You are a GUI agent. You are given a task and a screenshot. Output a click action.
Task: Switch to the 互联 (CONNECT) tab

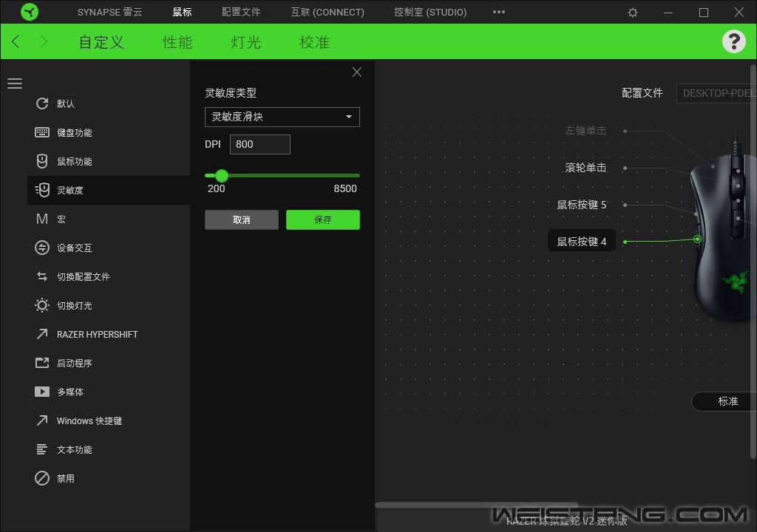[327, 12]
